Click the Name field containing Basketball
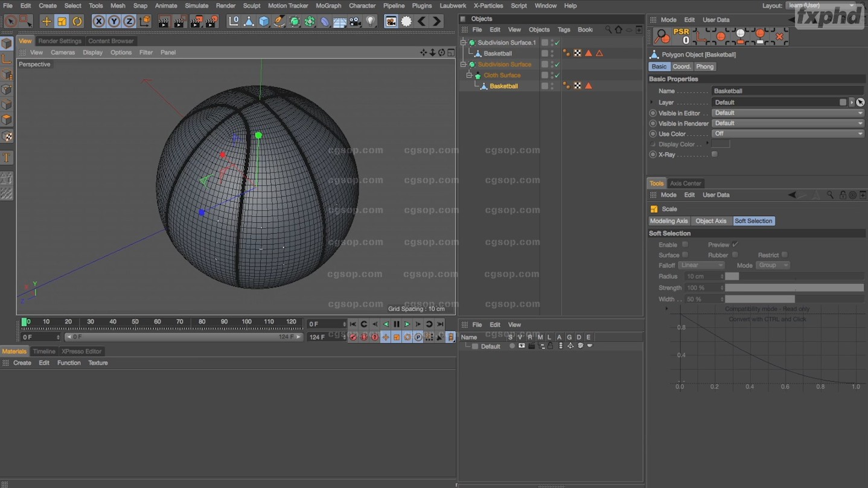 pyautogui.click(x=788, y=91)
